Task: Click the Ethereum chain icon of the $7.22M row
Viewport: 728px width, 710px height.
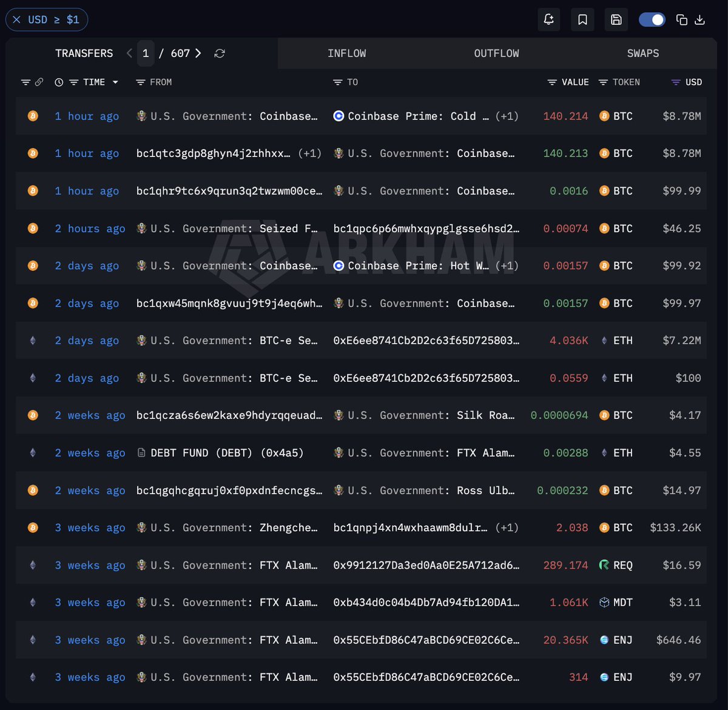Action: [x=33, y=341]
